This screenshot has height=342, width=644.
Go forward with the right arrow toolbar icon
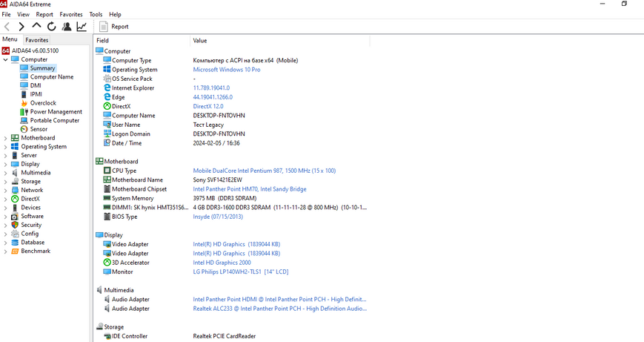(x=21, y=27)
